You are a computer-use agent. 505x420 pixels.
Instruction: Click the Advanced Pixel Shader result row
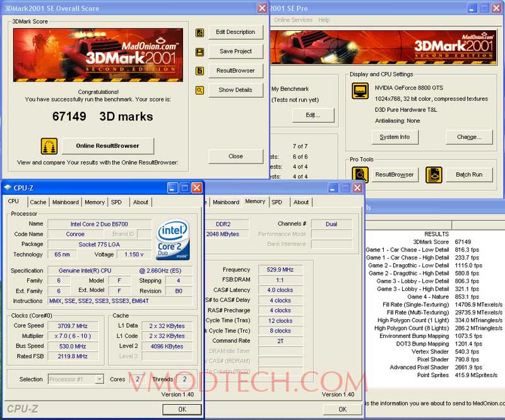click(x=434, y=367)
